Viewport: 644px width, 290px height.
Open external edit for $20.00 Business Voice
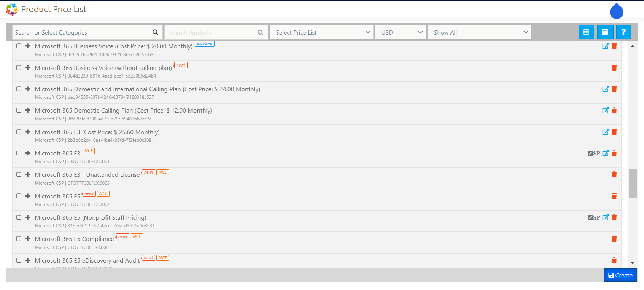point(606,46)
